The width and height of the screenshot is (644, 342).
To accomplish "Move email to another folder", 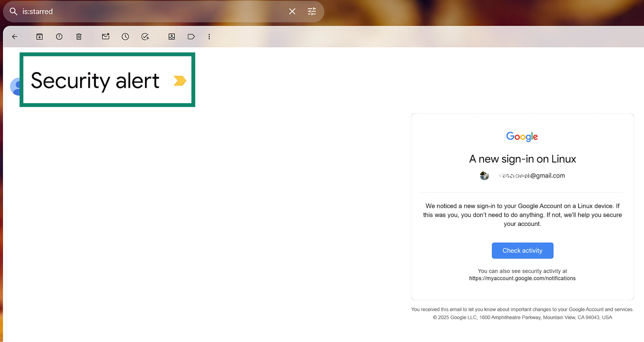I will point(172,37).
